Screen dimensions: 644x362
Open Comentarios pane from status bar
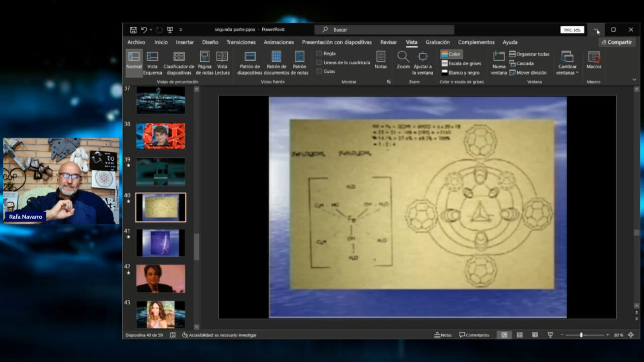point(474,335)
